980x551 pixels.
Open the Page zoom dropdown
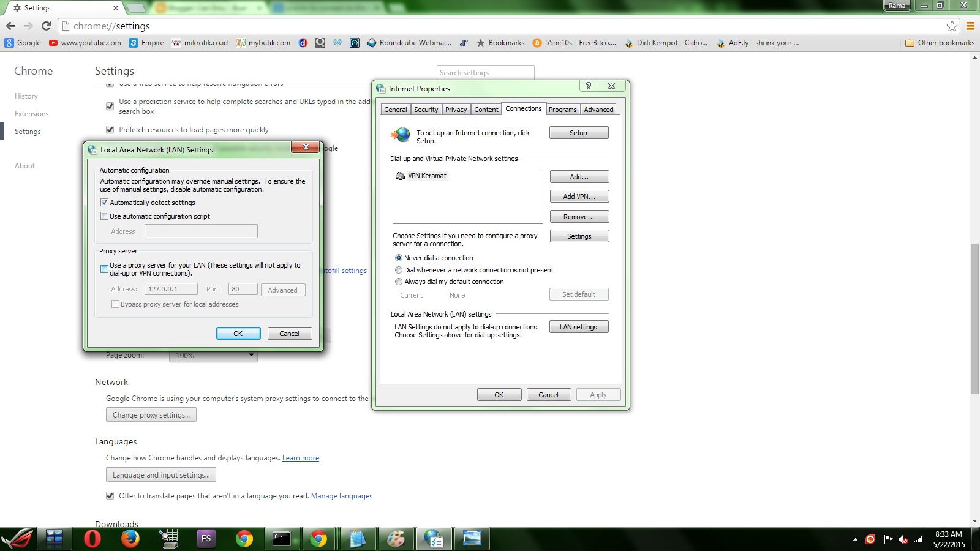pos(213,355)
